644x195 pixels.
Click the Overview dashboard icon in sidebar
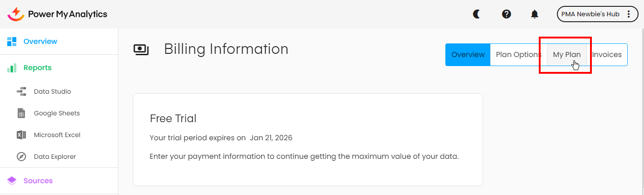point(12,42)
